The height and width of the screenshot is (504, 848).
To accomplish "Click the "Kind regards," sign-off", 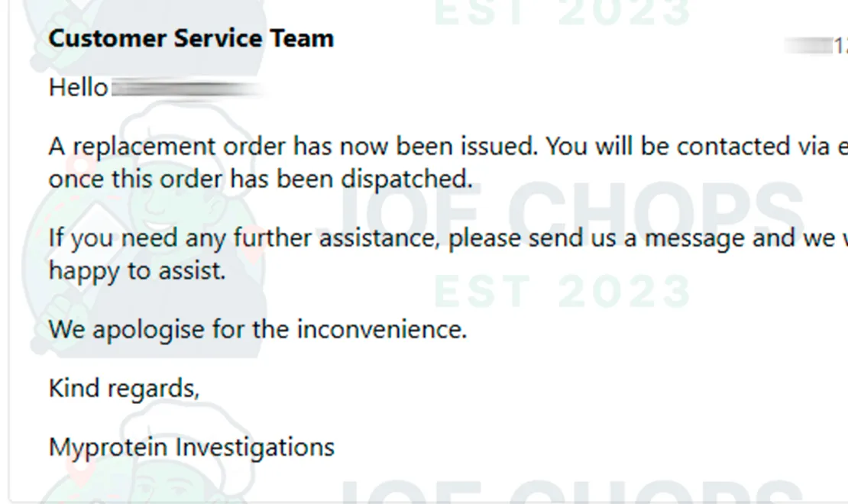I will click(x=124, y=389).
